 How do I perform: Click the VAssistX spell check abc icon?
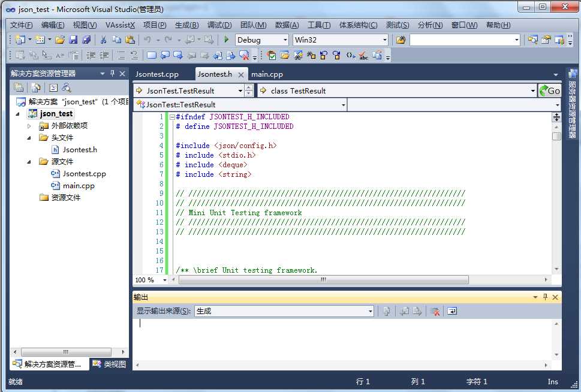click(x=363, y=56)
